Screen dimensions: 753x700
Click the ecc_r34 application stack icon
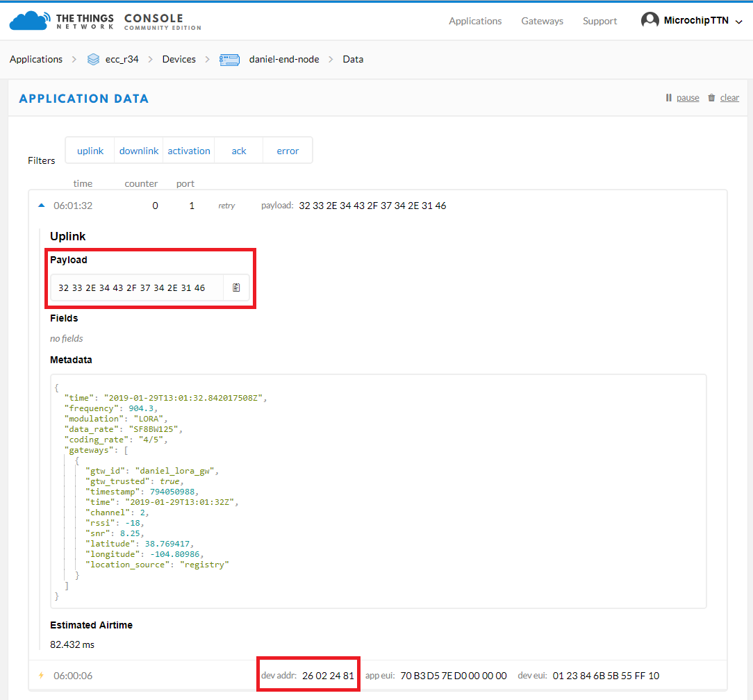click(93, 60)
